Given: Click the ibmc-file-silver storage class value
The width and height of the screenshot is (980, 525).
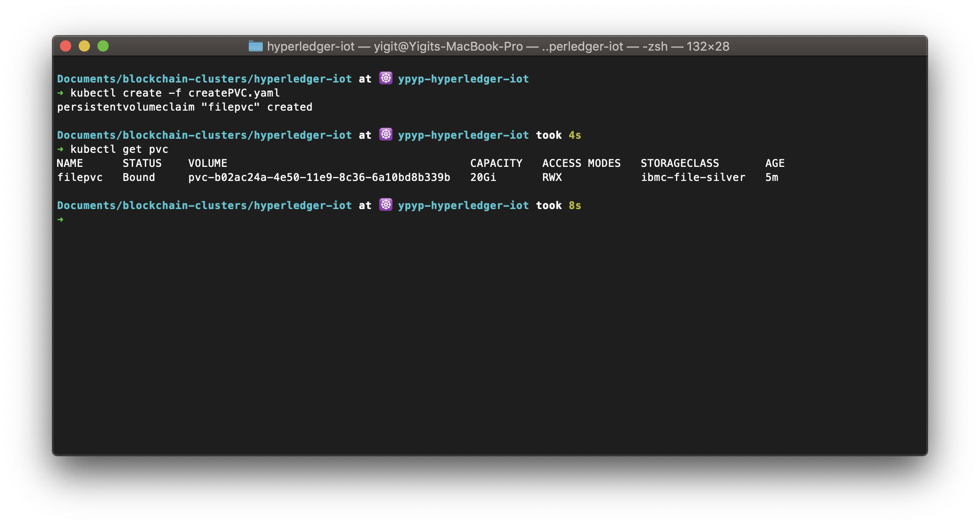Looking at the screenshot, I should point(693,177).
